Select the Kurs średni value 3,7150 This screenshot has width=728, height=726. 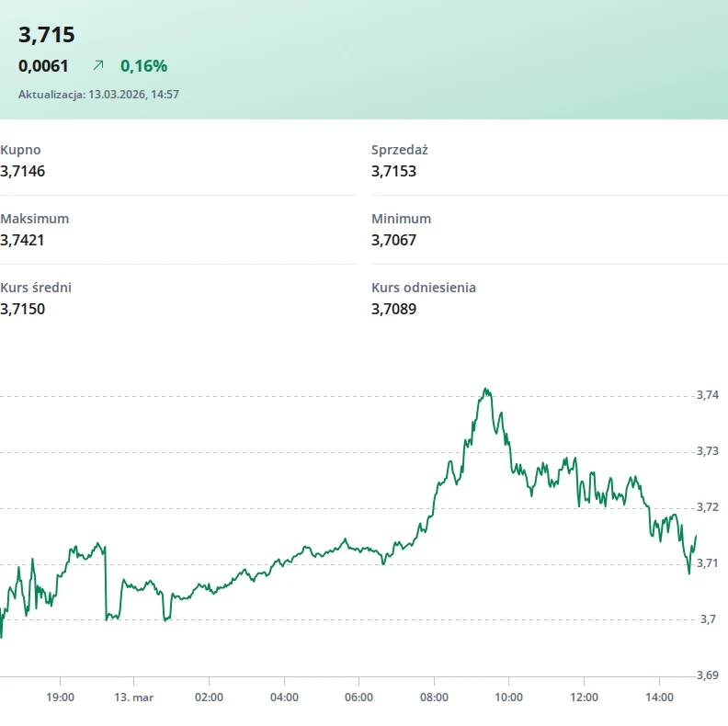click(x=23, y=309)
